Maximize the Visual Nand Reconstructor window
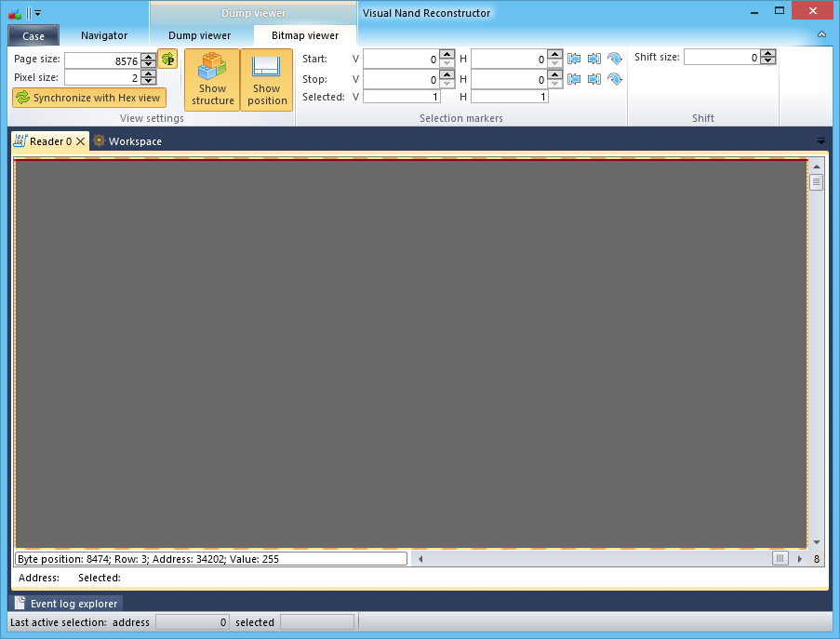The image size is (840, 639). click(780, 11)
